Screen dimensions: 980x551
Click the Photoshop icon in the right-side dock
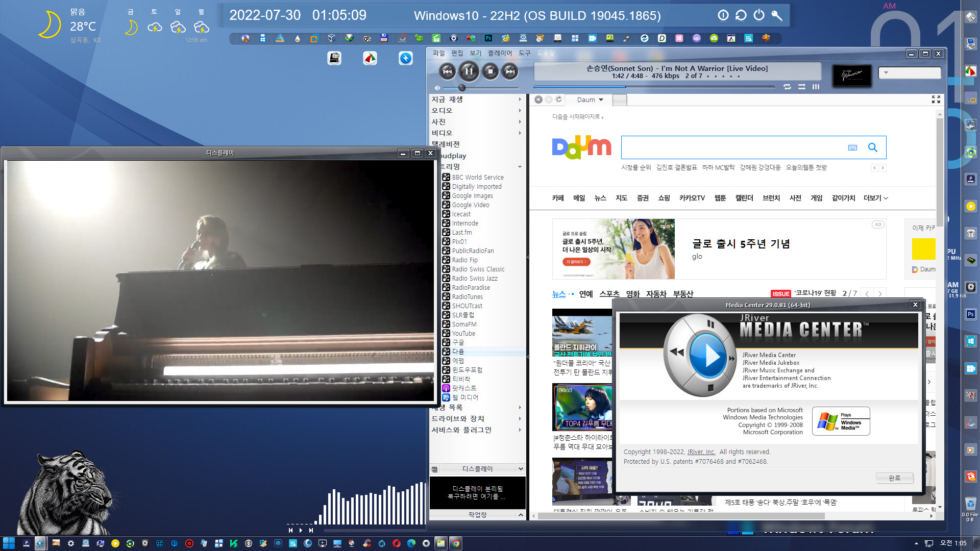coord(970,314)
